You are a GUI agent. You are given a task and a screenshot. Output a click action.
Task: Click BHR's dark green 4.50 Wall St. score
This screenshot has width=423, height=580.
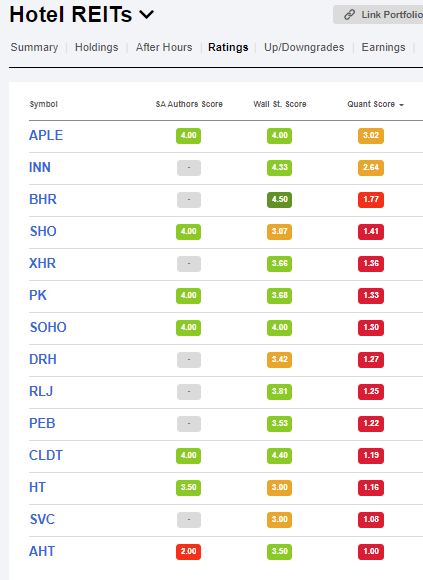pyautogui.click(x=280, y=199)
